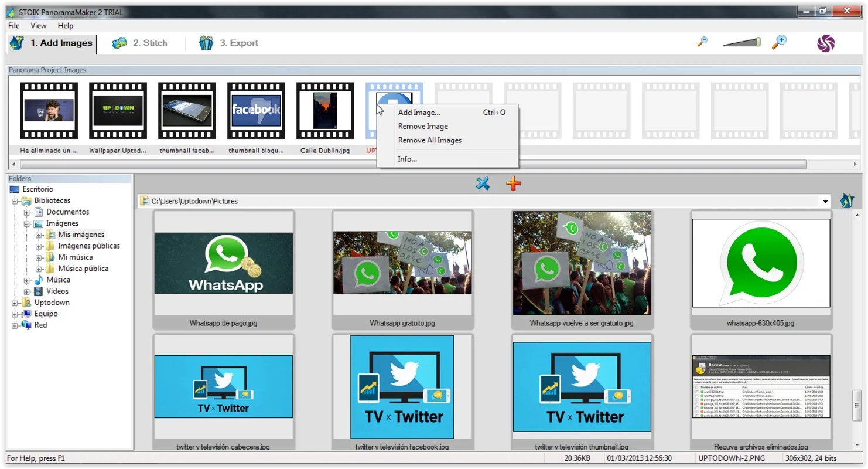Collapse the Bibliotecas tree node
Screen dimensions: 868x469
point(15,200)
